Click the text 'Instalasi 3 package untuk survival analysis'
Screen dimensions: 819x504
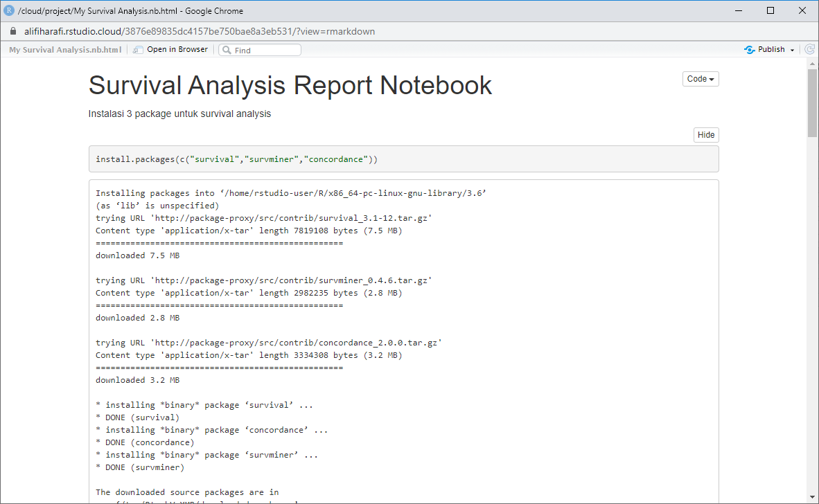179,114
